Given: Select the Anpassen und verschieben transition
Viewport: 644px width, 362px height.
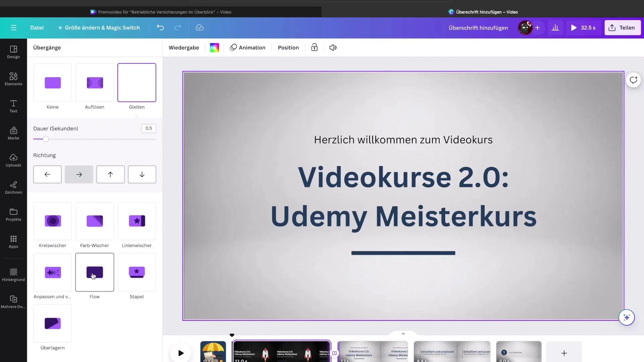Looking at the screenshot, I should 53,272.
